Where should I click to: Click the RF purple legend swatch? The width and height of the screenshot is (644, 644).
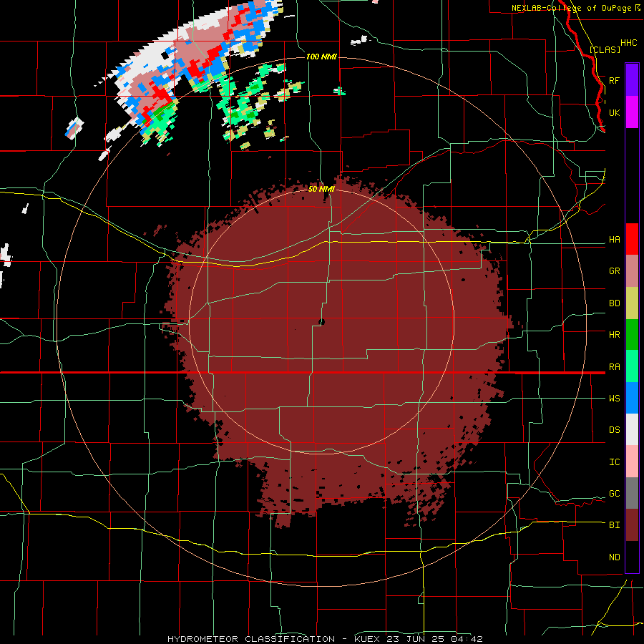tap(632, 80)
